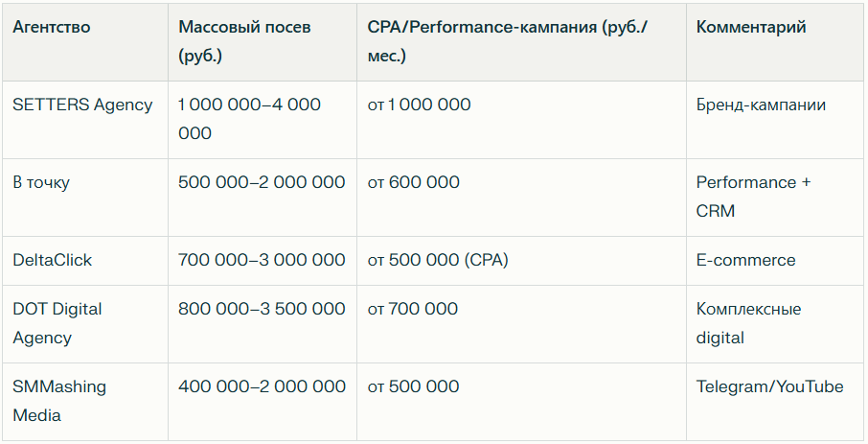868x444 pixels.
Task: Select the "Бренд-кампании" comment cell
Action: (x=761, y=105)
